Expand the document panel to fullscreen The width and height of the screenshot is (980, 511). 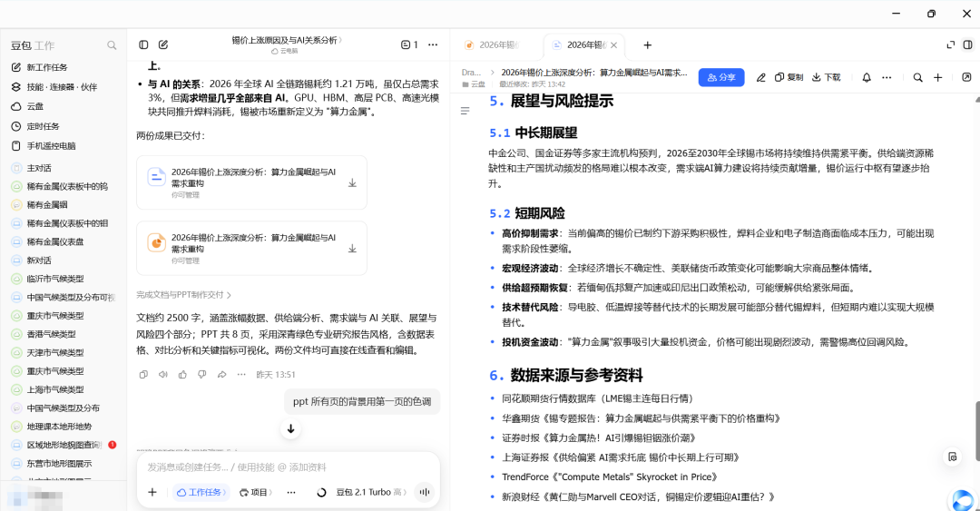click(951, 45)
